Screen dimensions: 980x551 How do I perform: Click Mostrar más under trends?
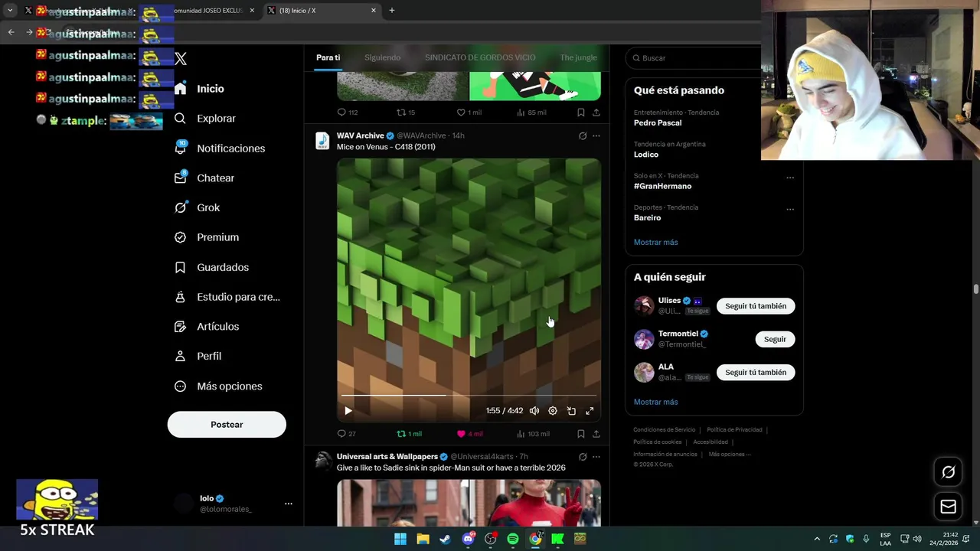(x=656, y=243)
